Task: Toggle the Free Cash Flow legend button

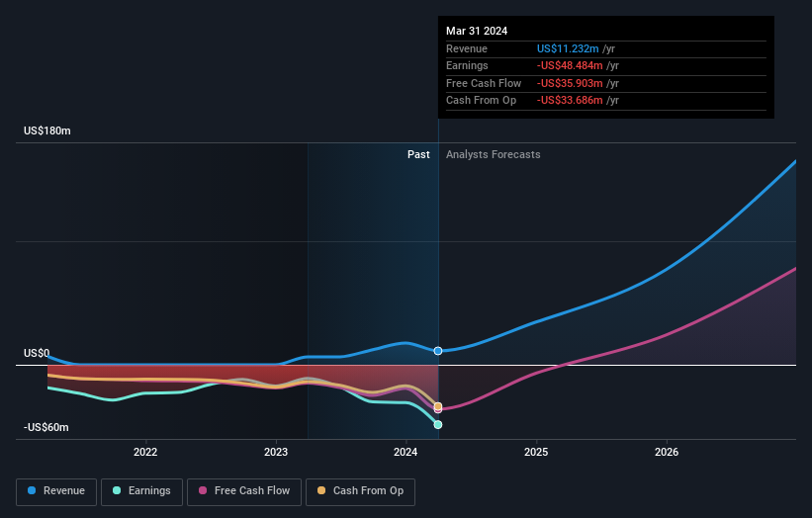Action: (244, 491)
